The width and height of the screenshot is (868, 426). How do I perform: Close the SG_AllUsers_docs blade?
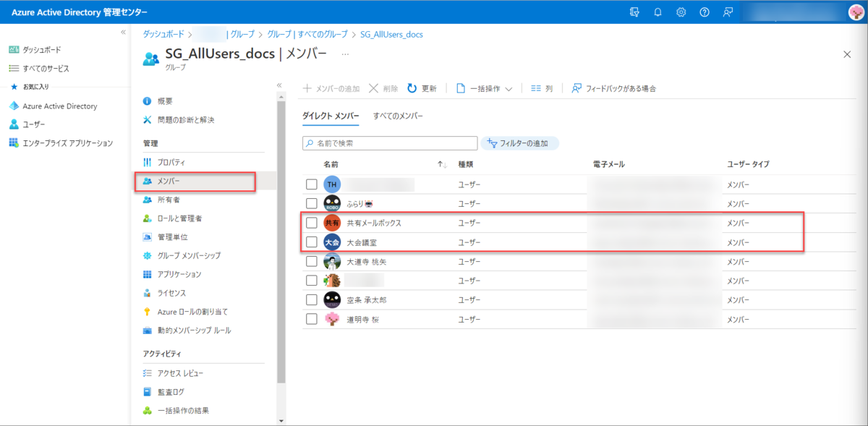tap(847, 54)
